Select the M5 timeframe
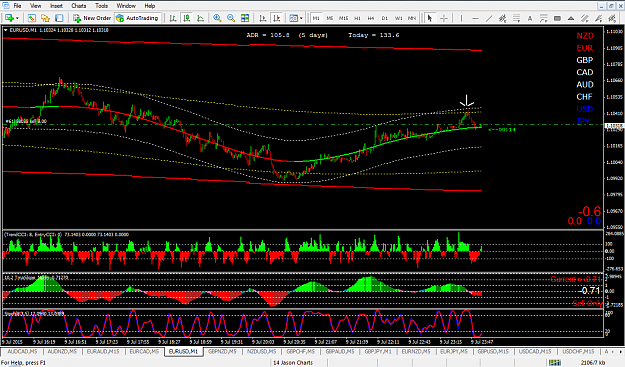Screen dimensions: 625x367 pyautogui.click(x=330, y=18)
